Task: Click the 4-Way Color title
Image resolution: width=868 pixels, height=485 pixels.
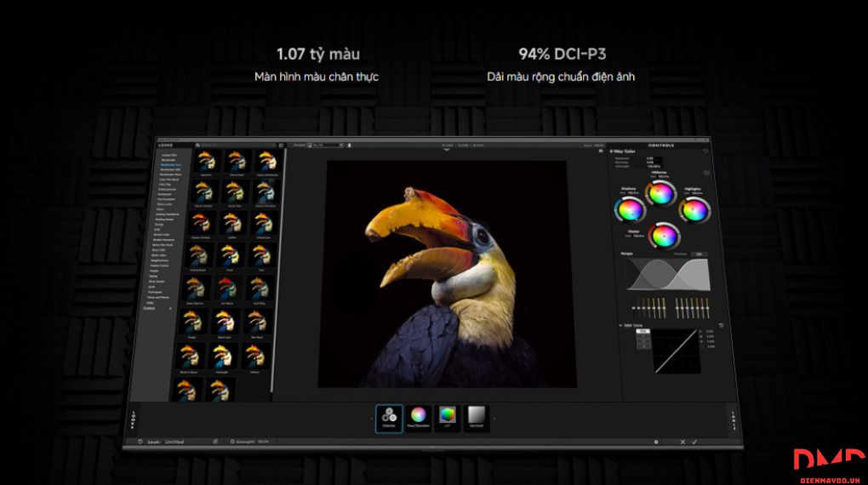Action: [x=623, y=151]
